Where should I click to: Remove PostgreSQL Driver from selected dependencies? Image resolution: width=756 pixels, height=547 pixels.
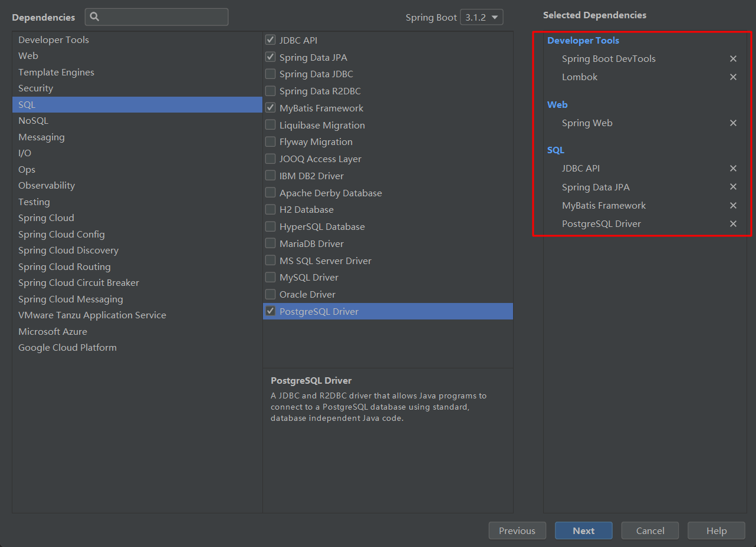point(733,224)
